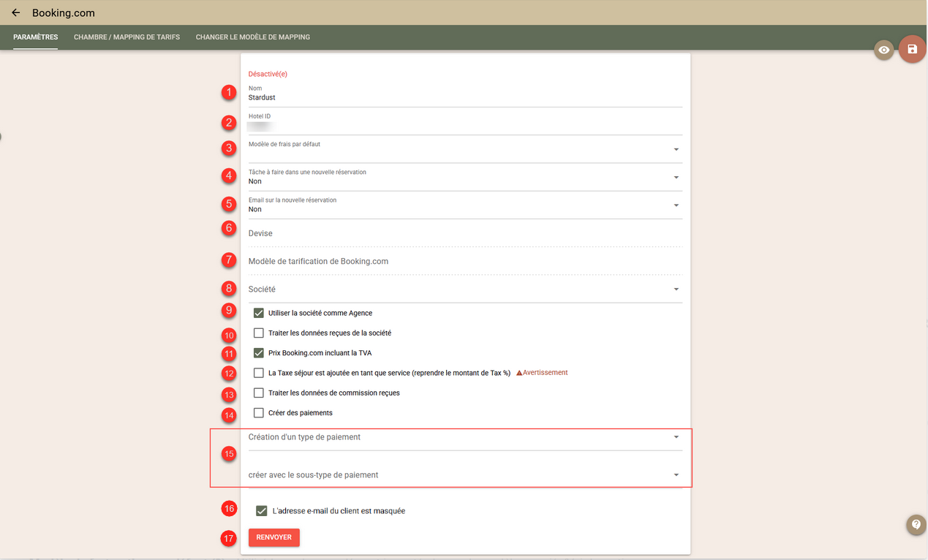The image size is (928, 560).
Task: Open Tâche à faire dans une nouvelle réservation dropdown
Action: pyautogui.click(x=465, y=178)
